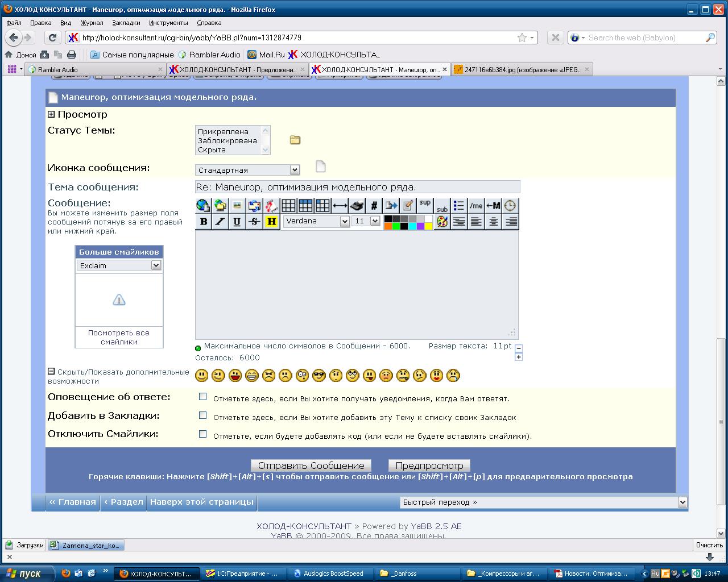Expand the Просмотр section
This screenshot has width=728, height=582.
tap(51, 114)
